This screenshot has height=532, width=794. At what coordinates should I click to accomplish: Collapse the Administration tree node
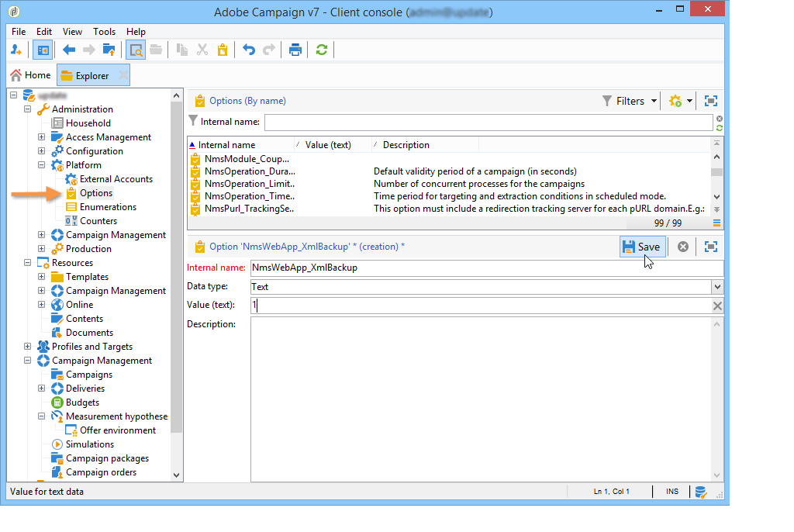(28, 109)
